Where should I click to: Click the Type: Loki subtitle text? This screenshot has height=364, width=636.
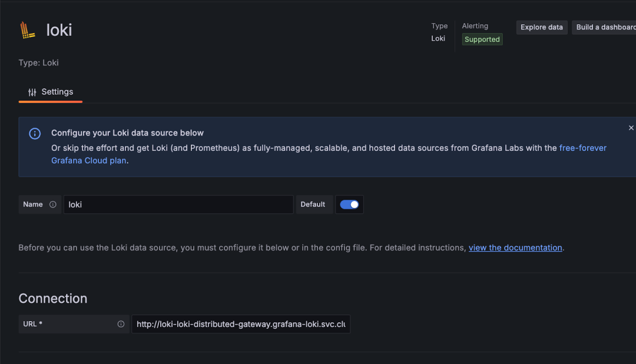click(38, 62)
